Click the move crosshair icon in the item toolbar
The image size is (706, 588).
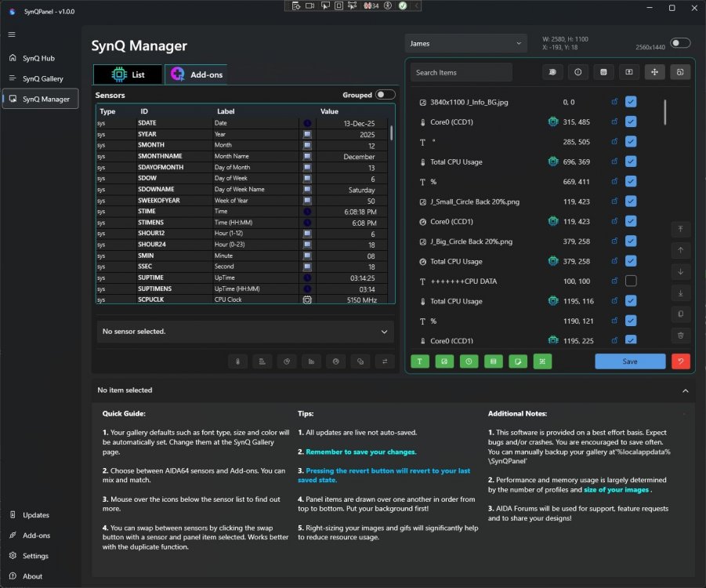tap(654, 72)
